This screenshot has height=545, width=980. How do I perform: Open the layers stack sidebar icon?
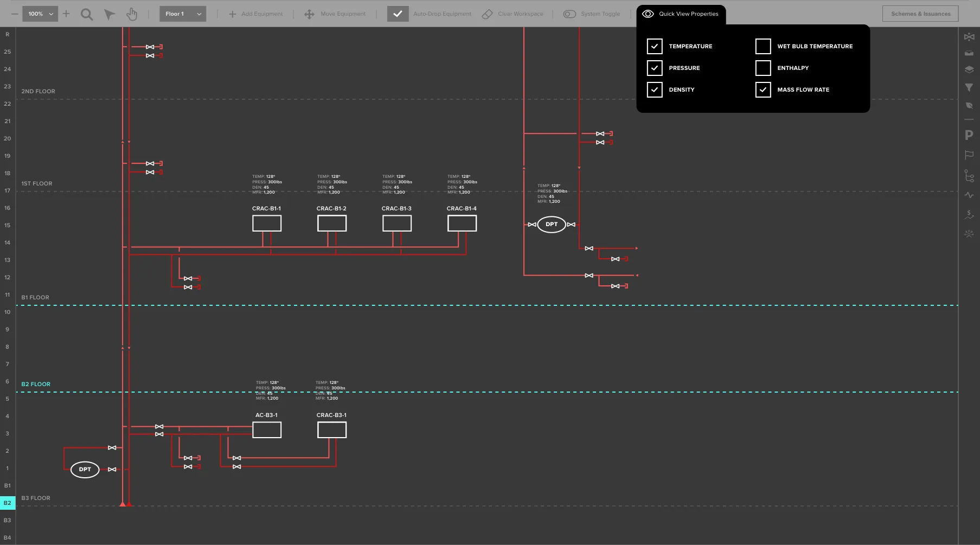tap(969, 69)
